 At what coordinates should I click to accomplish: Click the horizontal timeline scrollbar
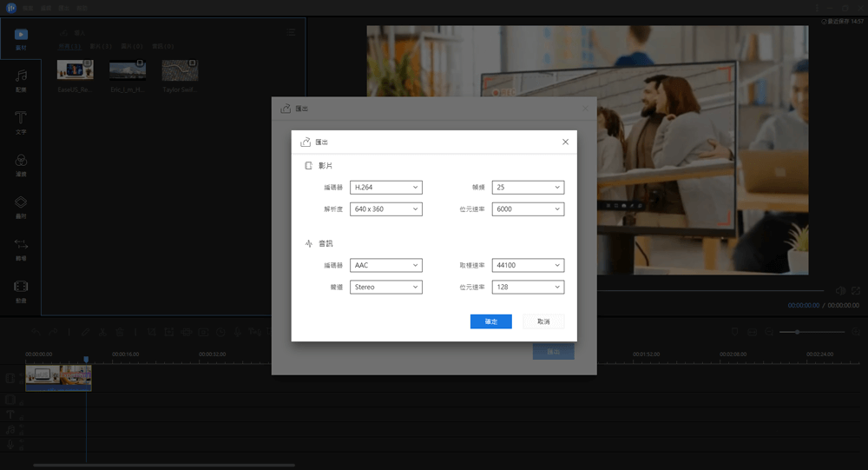pyautogui.click(x=164, y=465)
